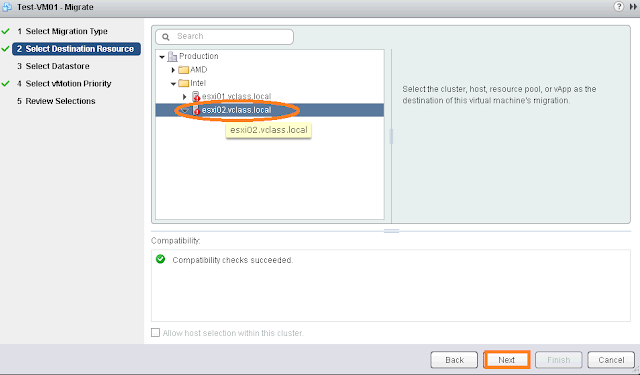Open step 4 Select vMotion Priority
640x375 pixels.
pos(64,84)
